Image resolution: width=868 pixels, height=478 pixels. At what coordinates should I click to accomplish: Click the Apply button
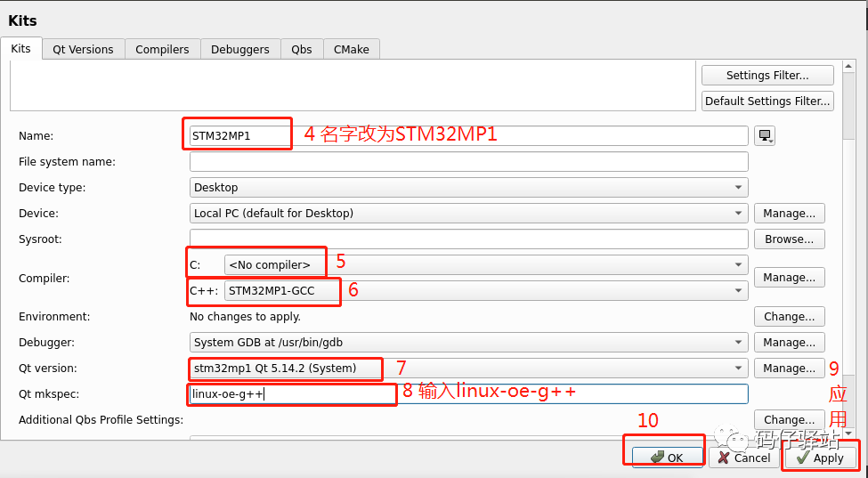tap(821, 458)
